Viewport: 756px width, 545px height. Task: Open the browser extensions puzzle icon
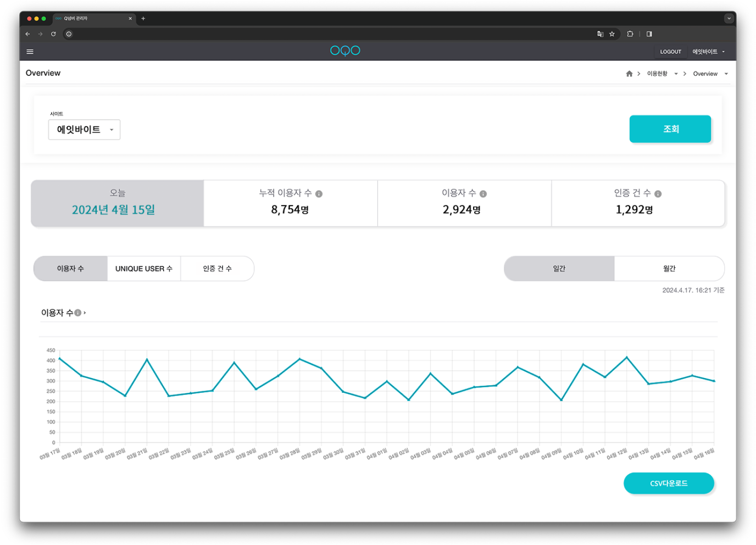coord(630,34)
